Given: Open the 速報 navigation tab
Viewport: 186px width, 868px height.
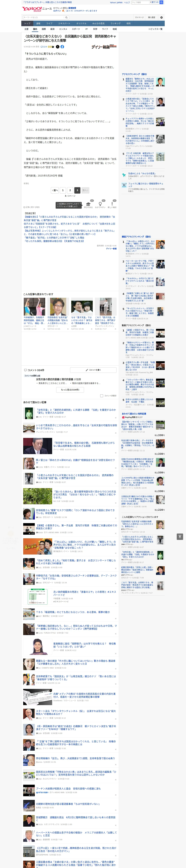Looking at the screenshot, I should [x=38, y=24].
